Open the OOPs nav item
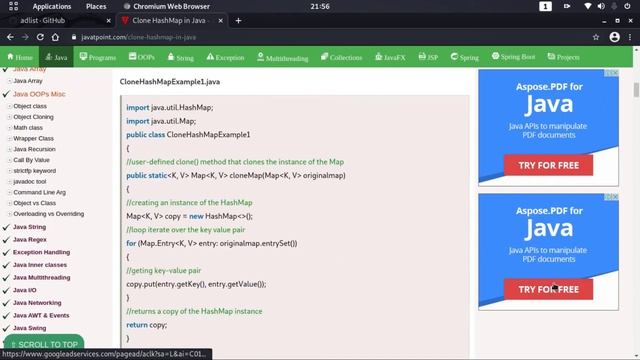640x360 pixels. coord(142,57)
